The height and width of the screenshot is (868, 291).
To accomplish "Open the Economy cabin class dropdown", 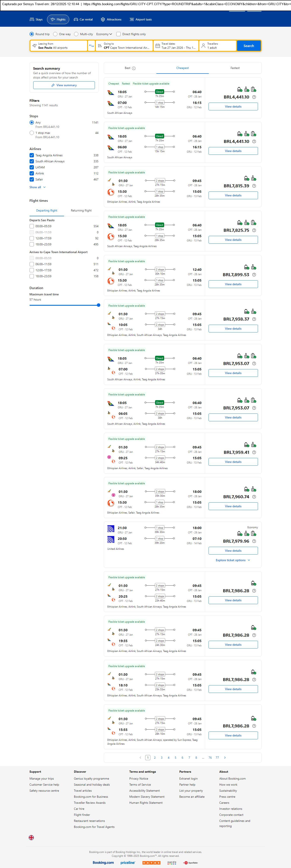I will click(104, 34).
